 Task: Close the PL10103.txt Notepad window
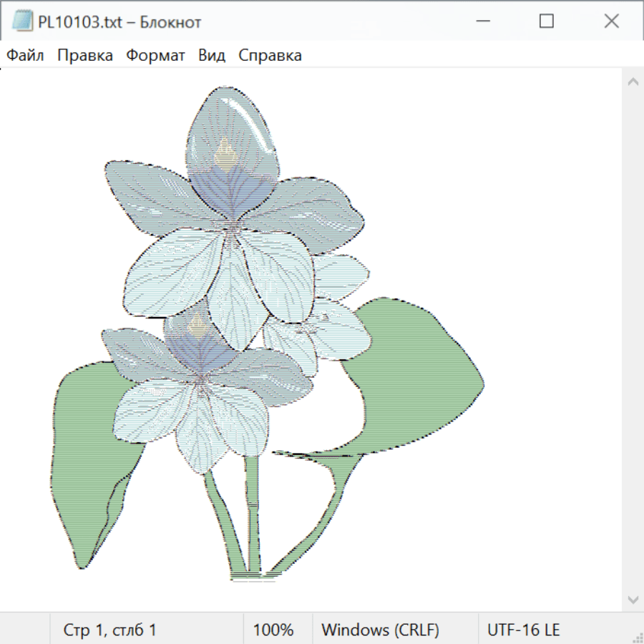tap(611, 21)
